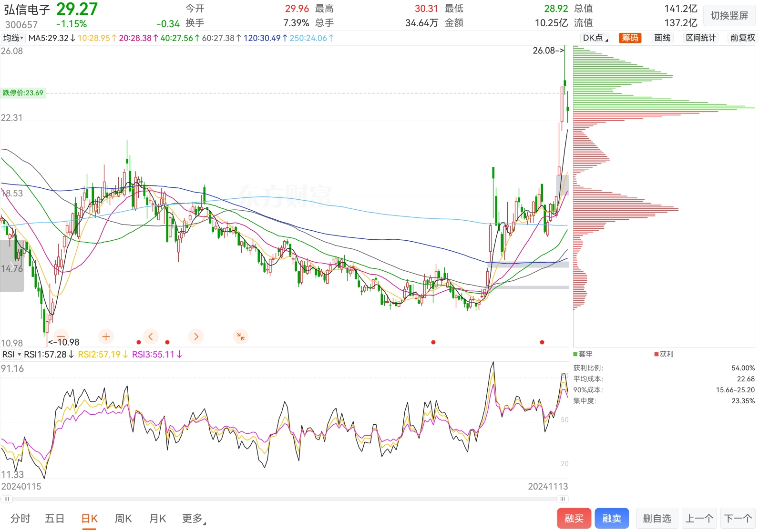Click the MA10 28.95 indicator label
Viewport: 759px width, 532px height.
point(97,38)
